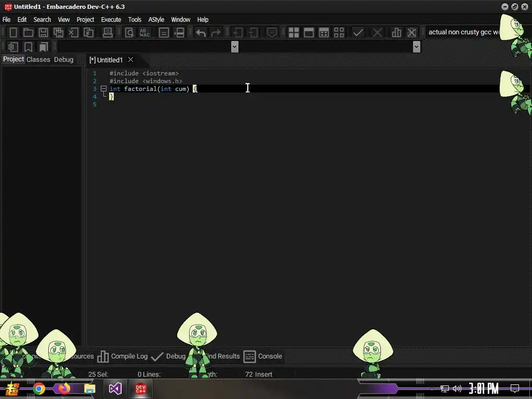
Task: Open the View menu
Action: click(64, 20)
